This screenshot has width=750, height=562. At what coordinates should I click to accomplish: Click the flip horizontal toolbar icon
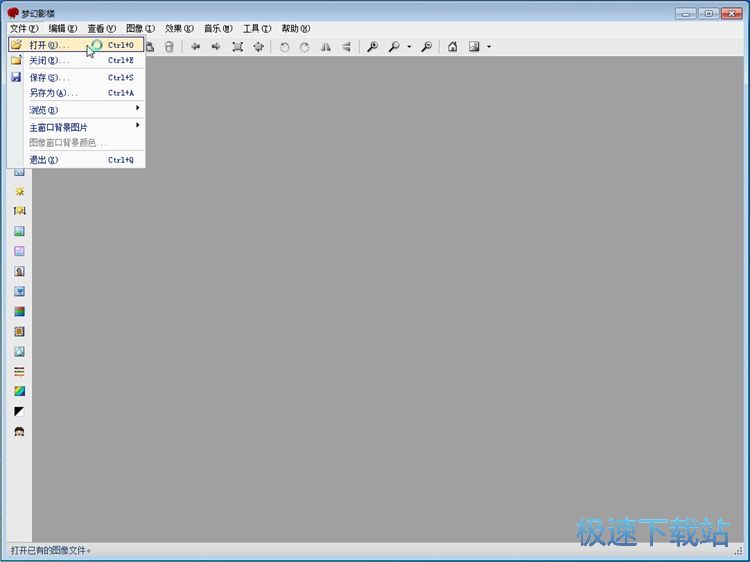pyautogui.click(x=325, y=46)
